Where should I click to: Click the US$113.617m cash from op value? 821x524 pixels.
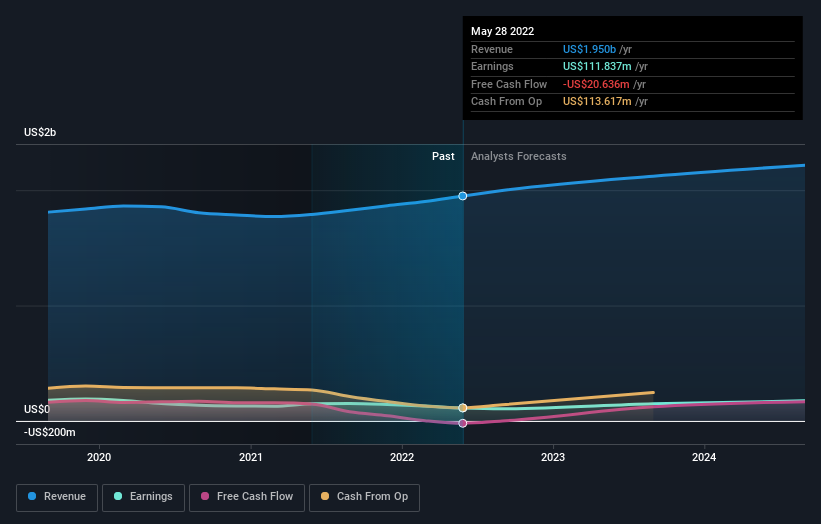pos(597,102)
